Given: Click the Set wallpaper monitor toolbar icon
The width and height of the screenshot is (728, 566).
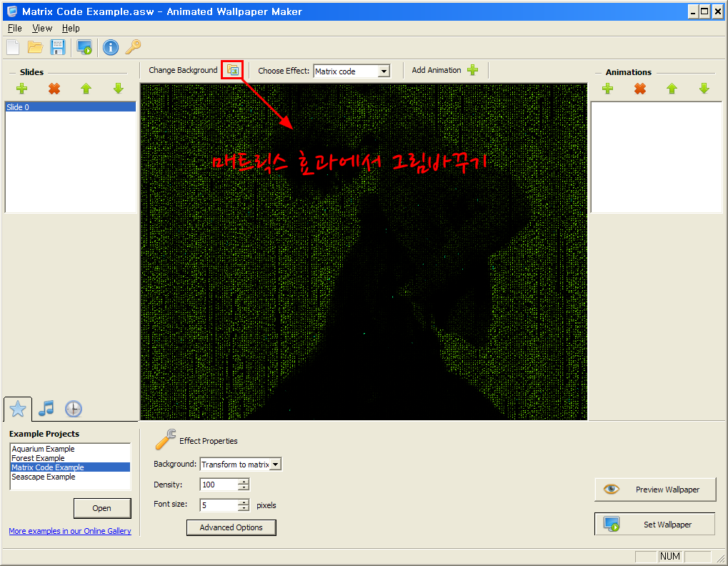Looking at the screenshot, I should point(84,47).
